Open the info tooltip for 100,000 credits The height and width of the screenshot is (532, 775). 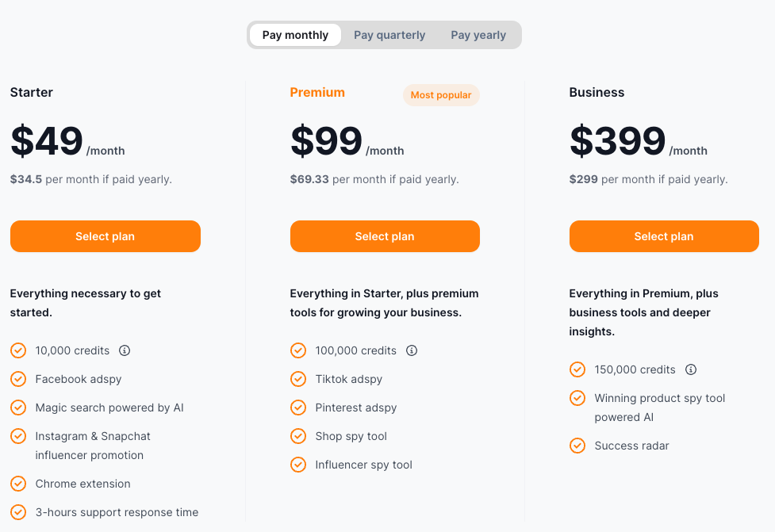(x=412, y=350)
